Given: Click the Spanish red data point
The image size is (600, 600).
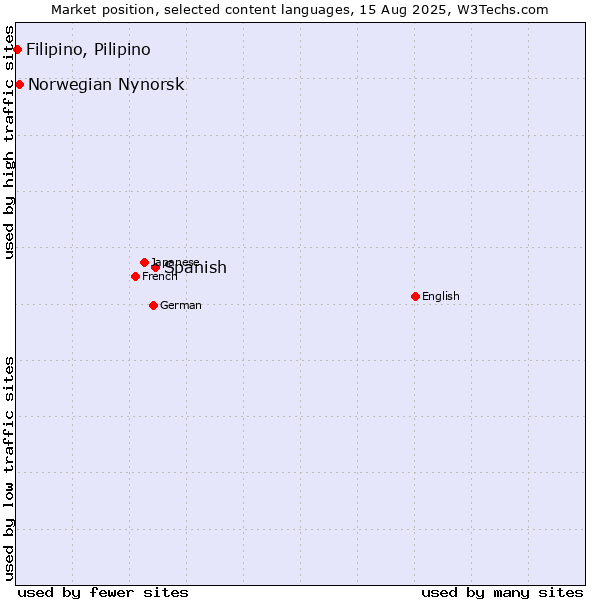Looking at the screenshot, I should [x=155, y=267].
